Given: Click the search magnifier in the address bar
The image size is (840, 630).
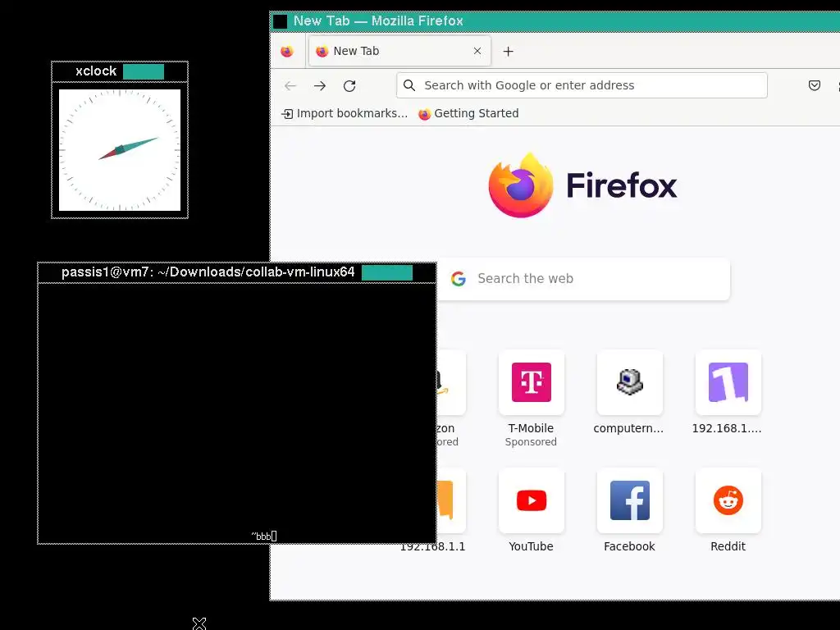Looking at the screenshot, I should (409, 85).
